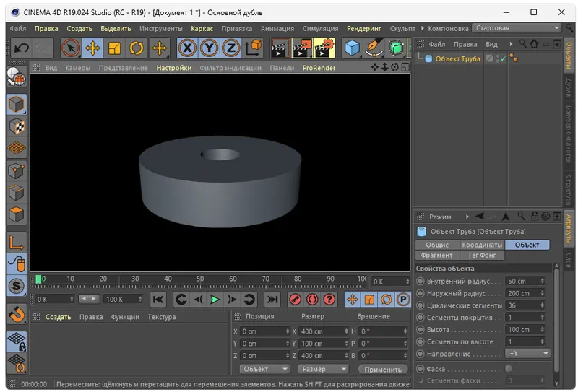Click the coordinate system cube icon

[254, 48]
